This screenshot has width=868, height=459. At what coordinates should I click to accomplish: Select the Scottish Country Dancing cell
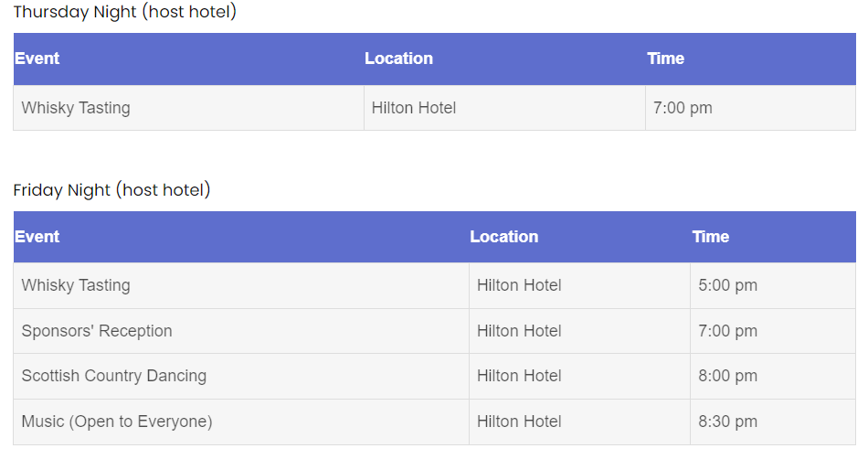coord(114,376)
